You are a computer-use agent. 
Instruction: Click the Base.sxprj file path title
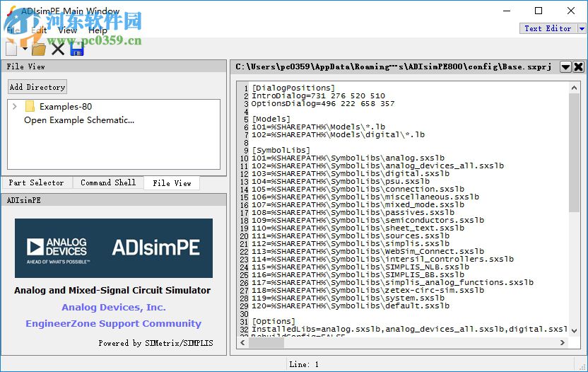pyautogui.click(x=394, y=66)
